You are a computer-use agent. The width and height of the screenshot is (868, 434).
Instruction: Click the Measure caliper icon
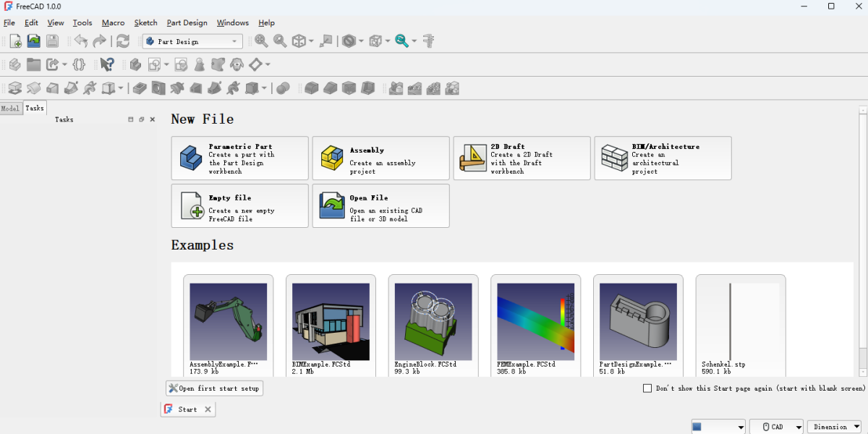(428, 41)
